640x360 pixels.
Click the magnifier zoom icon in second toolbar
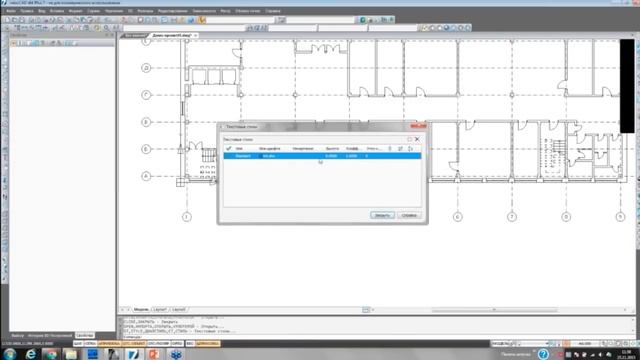[x=107, y=28]
